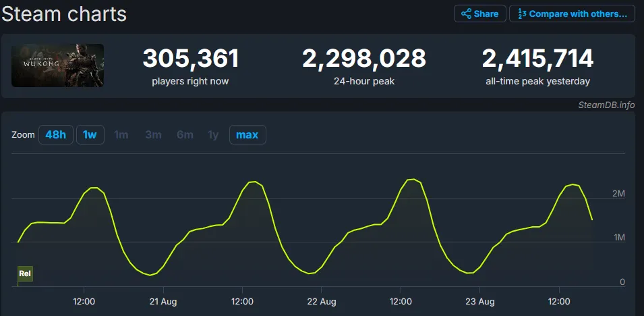Click the 2,298,028 24-hour peak figure
Image resolution: width=644 pixels, height=316 pixels.
pos(364,59)
